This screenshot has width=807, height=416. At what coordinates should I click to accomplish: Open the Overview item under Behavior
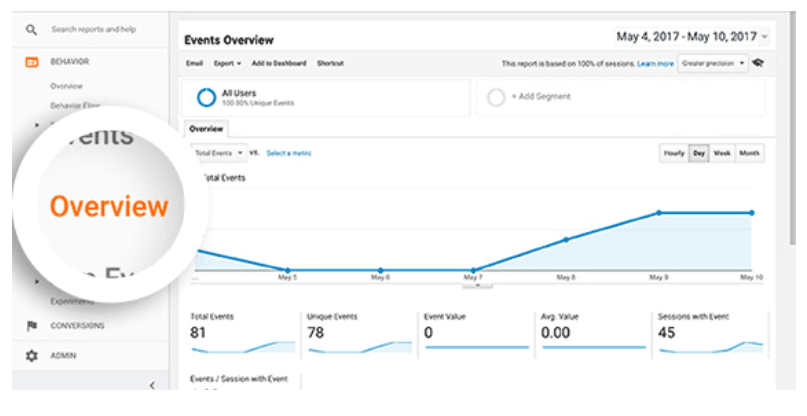pyautogui.click(x=66, y=86)
